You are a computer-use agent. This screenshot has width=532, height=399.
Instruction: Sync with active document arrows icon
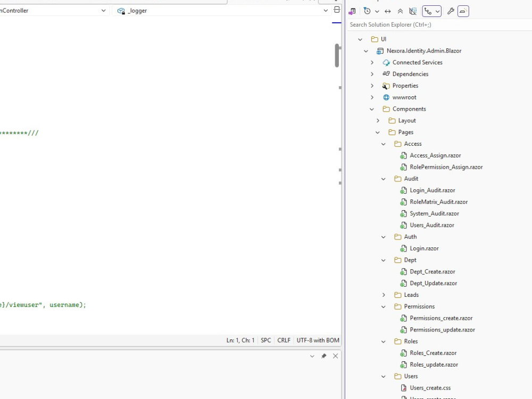point(388,11)
